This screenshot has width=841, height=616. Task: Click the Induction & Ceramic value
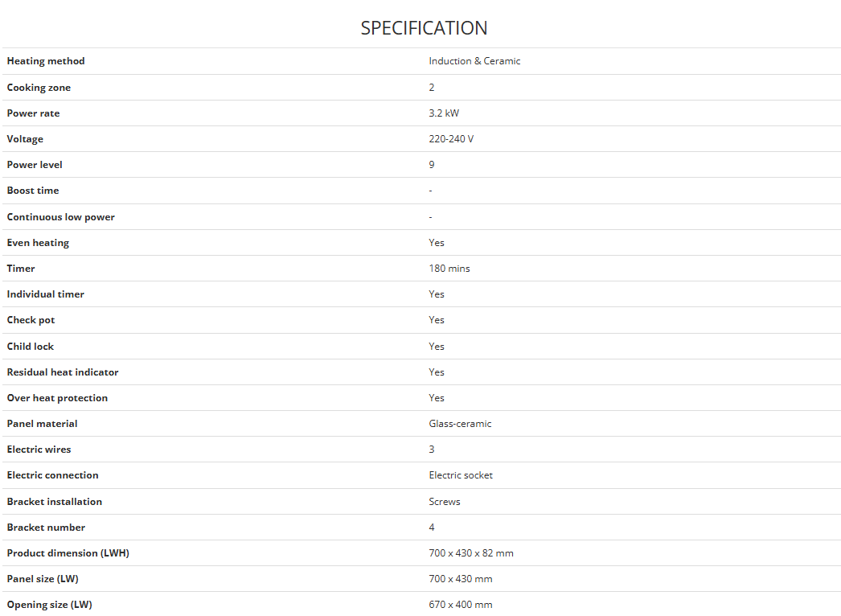point(474,61)
